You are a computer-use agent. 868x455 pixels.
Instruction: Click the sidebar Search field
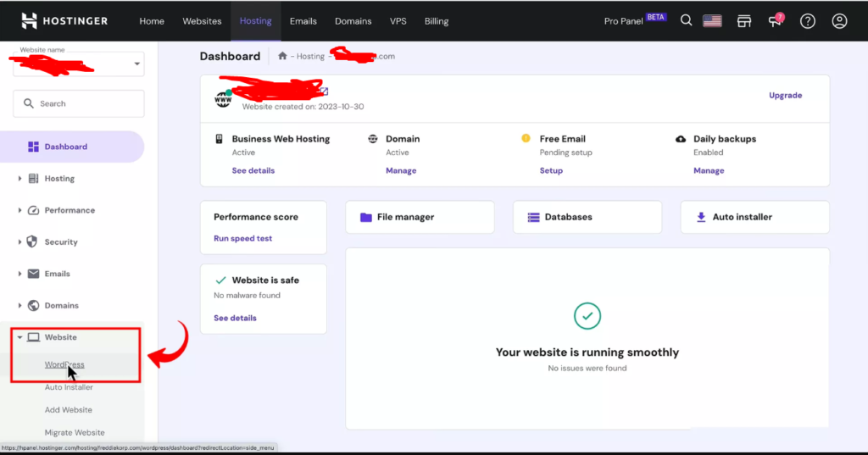pos(79,103)
